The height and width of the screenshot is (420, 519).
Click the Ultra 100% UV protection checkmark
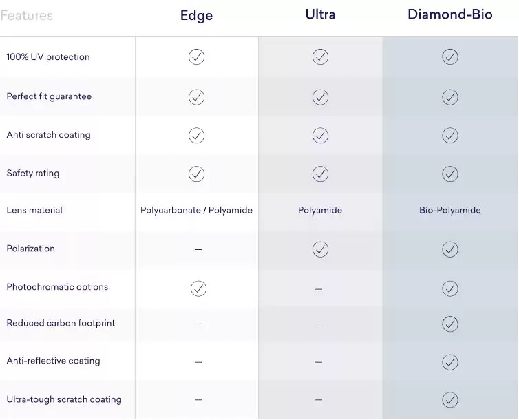[320, 57]
